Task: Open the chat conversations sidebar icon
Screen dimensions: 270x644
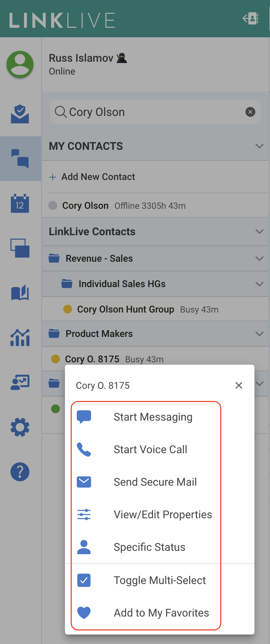Action: (x=20, y=158)
